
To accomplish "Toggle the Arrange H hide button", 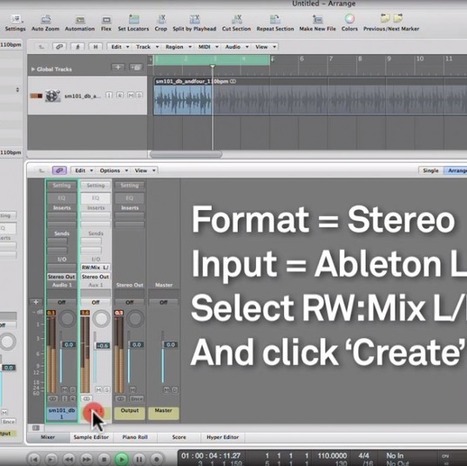I will coord(95,47).
